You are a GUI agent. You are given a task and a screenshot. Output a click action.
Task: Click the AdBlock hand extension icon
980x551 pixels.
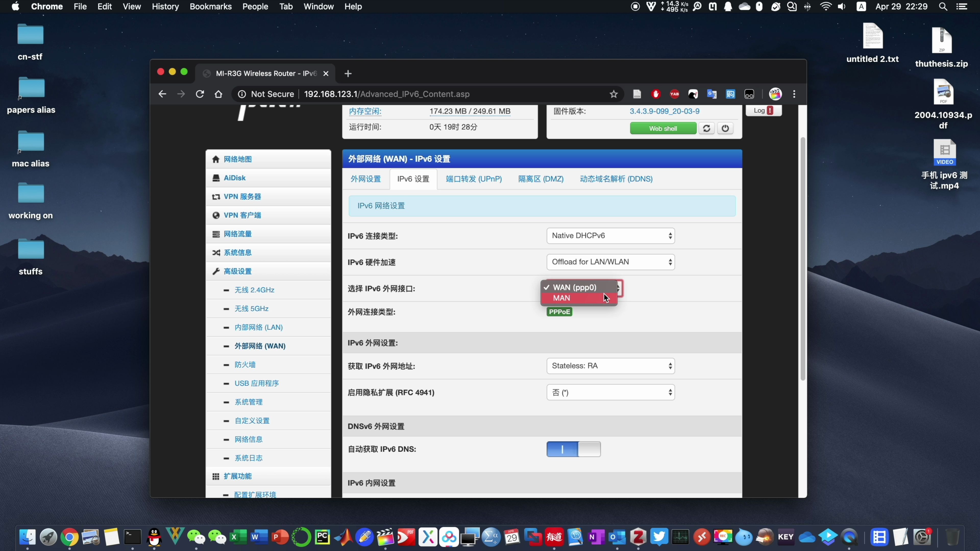pos(656,94)
